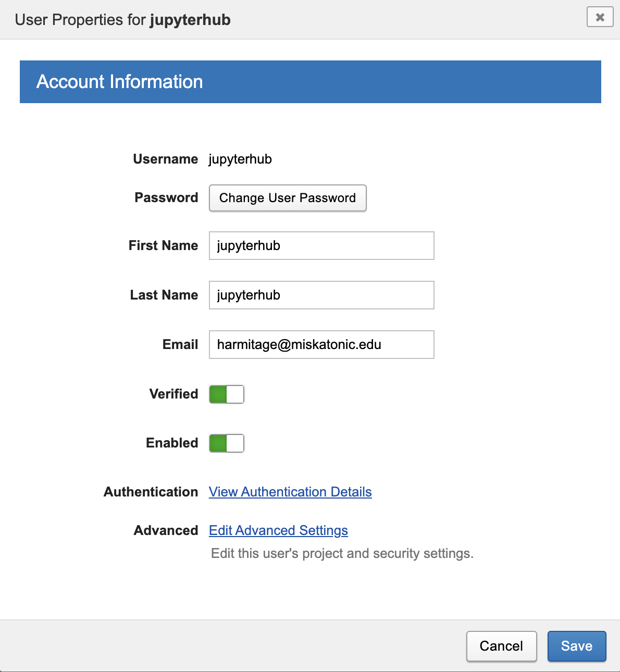Click the First Name label
Screen dimensions: 620x672
pos(163,245)
